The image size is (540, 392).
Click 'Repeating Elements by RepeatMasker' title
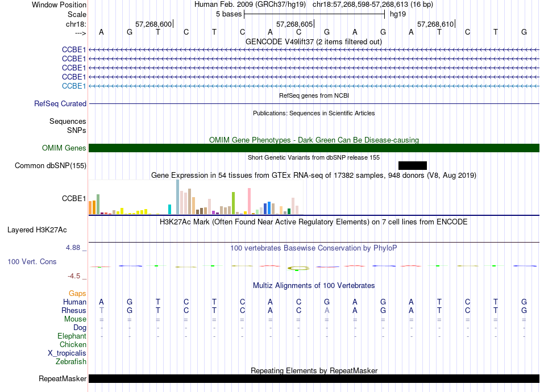click(x=314, y=370)
